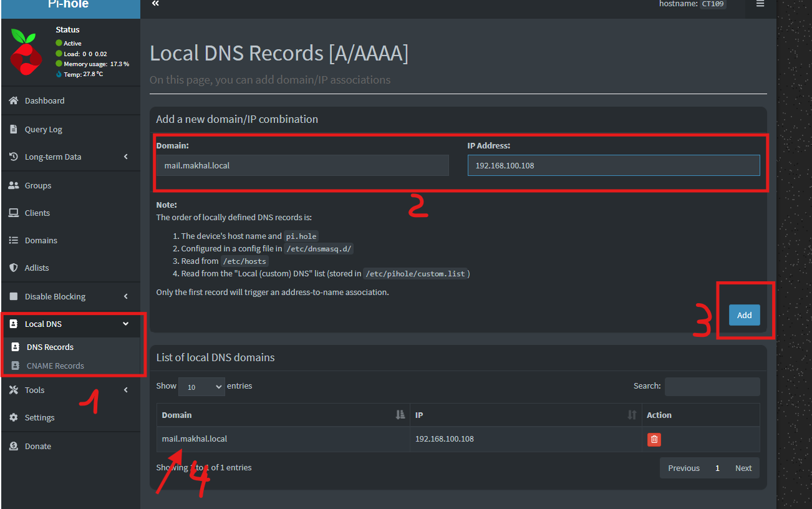
Task: Expand the Disable Blocking submenu arrow
Action: pyautogui.click(x=125, y=296)
